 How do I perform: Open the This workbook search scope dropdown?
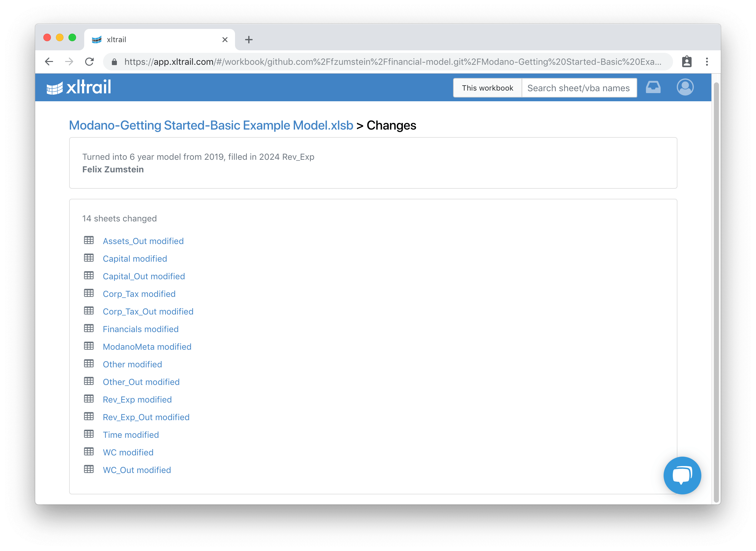(487, 88)
